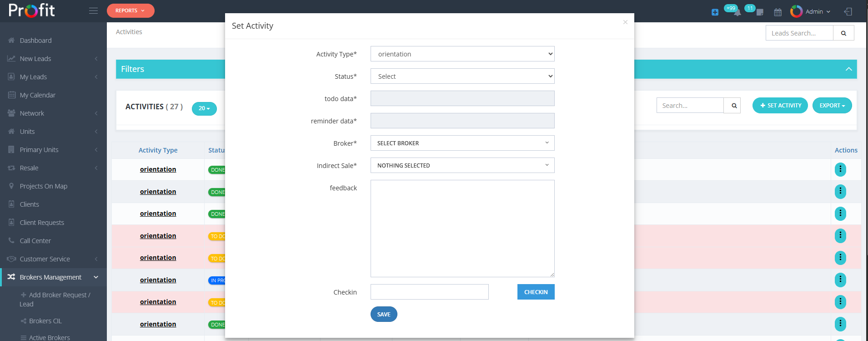Open the Admin user dropdown
The image size is (868, 341).
tap(818, 11)
